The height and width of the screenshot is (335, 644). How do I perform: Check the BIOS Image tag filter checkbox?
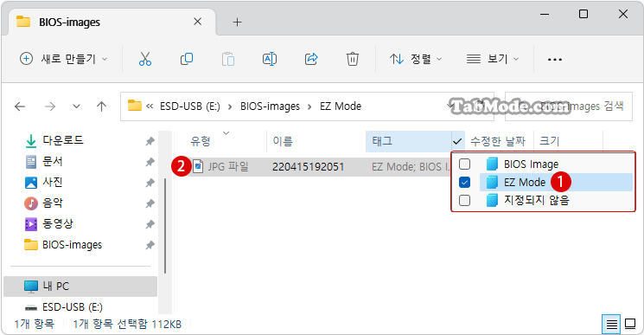[464, 164]
